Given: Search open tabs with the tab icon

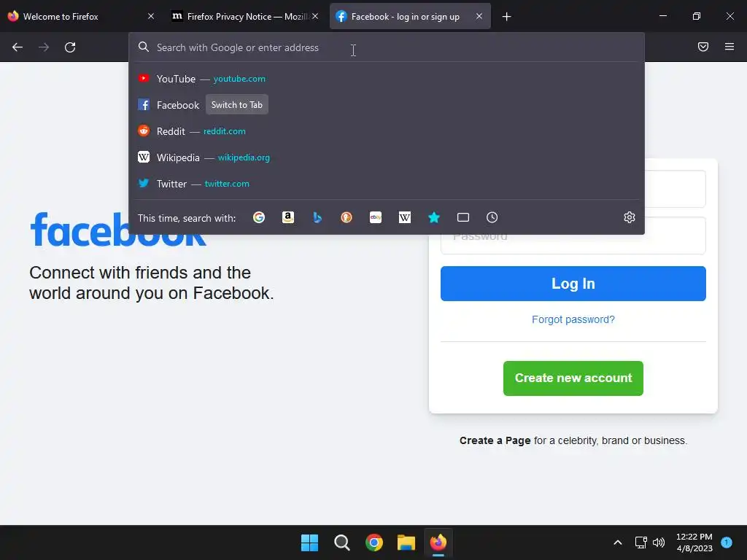Looking at the screenshot, I should (463, 217).
